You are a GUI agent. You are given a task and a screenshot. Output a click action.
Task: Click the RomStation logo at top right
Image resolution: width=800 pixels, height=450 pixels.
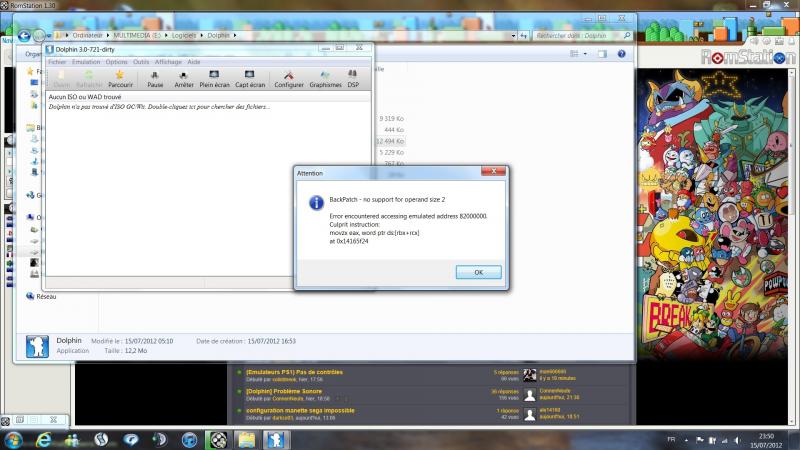747,57
